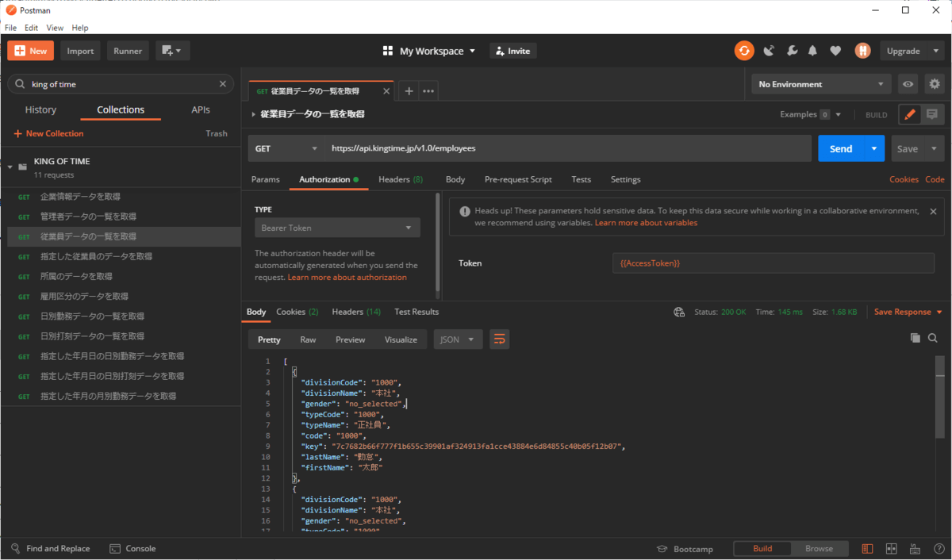
Task: Open the No Environment dropdown
Action: [x=822, y=84]
